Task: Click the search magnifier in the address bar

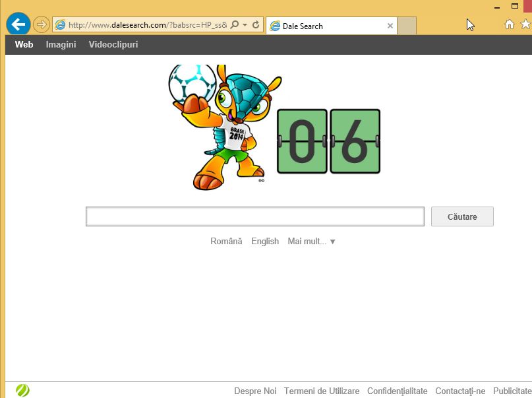Action: pyautogui.click(x=234, y=25)
